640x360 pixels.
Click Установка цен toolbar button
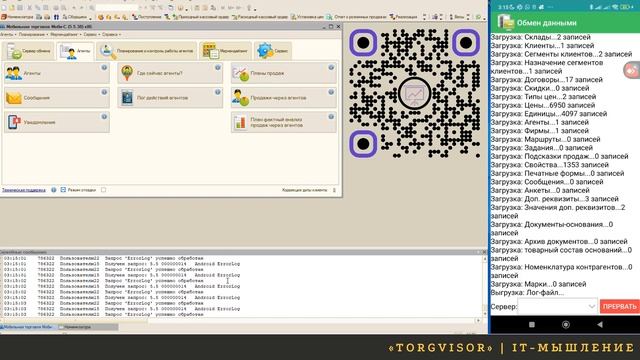tap(307, 17)
